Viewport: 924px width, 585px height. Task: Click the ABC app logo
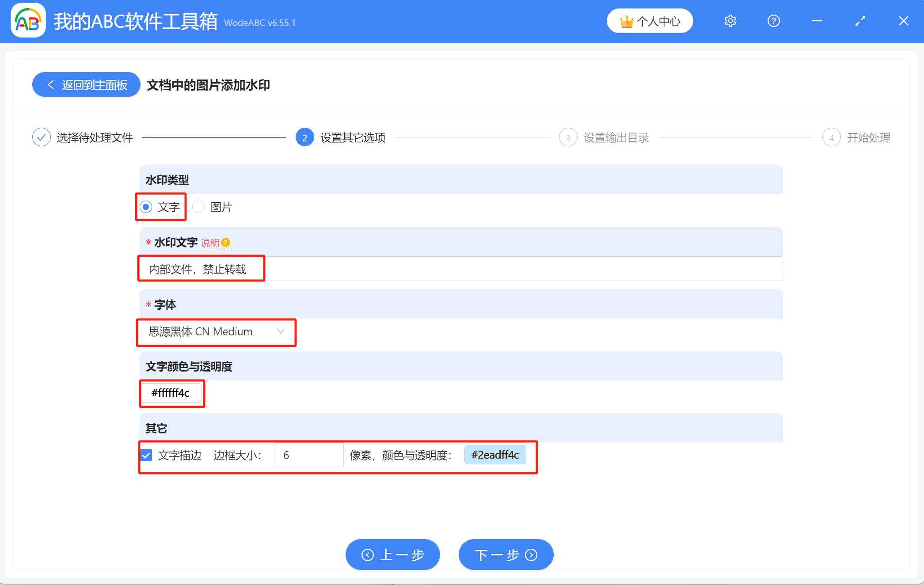pos(28,20)
